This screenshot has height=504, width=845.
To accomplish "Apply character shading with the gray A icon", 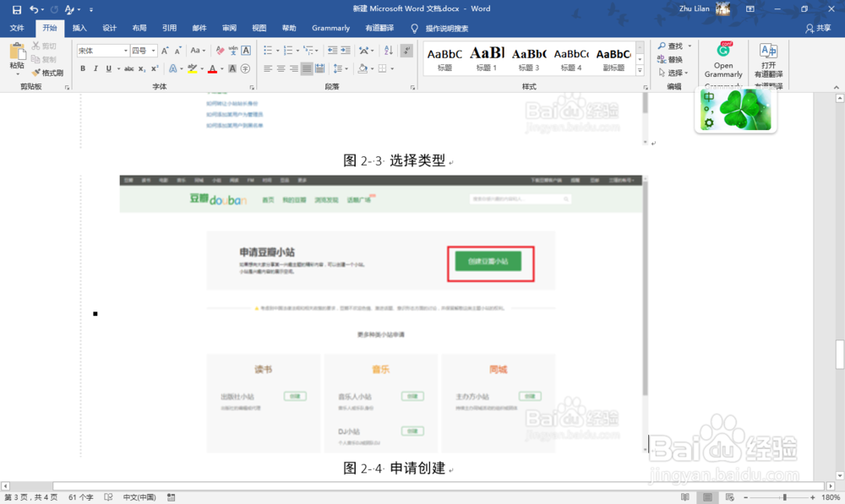I will (x=232, y=68).
